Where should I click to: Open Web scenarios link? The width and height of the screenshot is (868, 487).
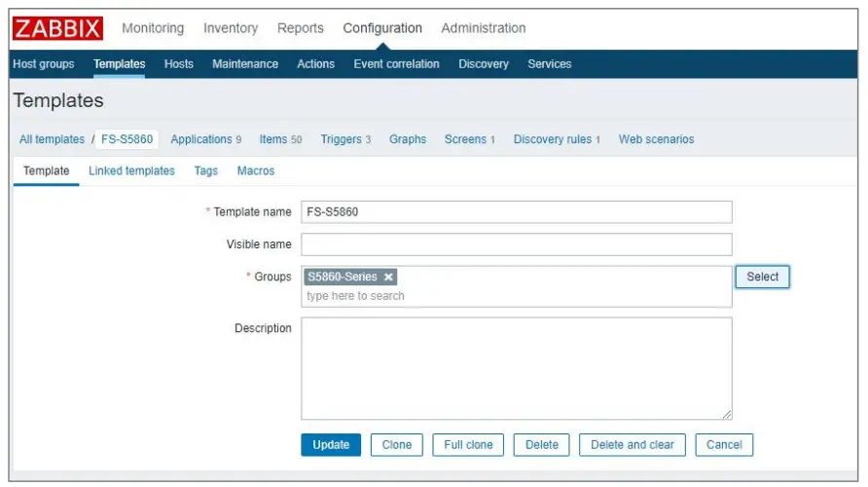click(656, 139)
